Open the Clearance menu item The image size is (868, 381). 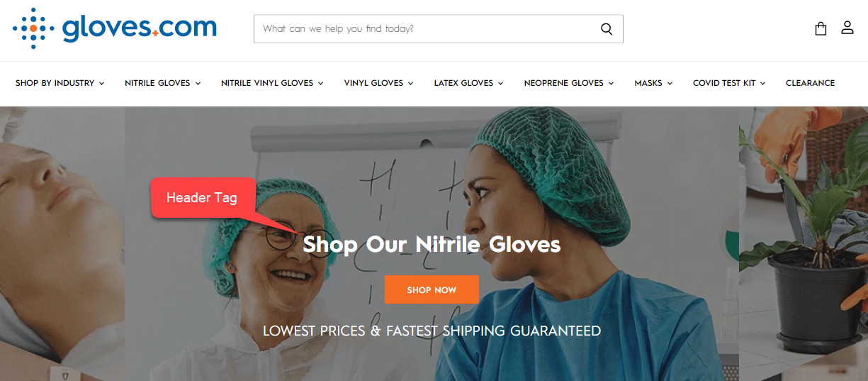(x=810, y=83)
